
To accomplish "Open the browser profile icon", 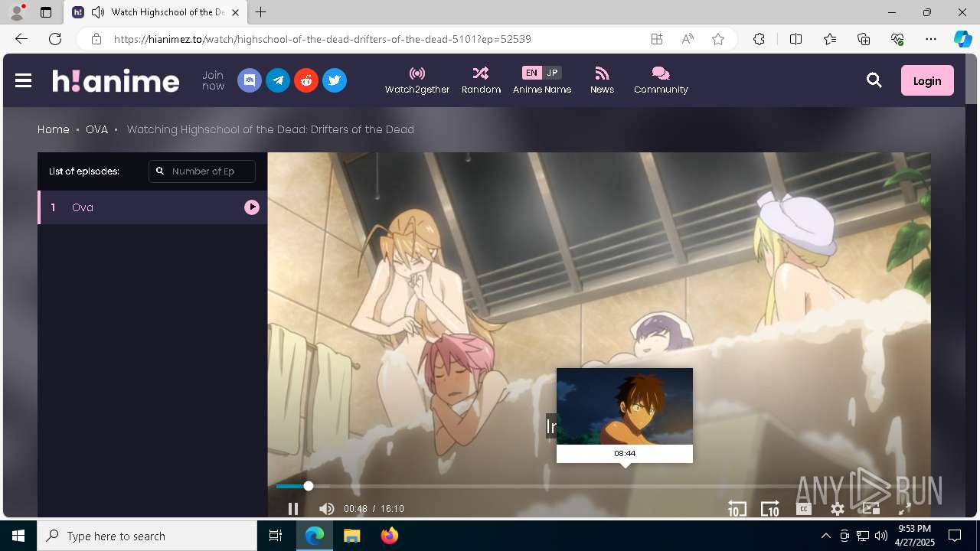I will [17, 12].
